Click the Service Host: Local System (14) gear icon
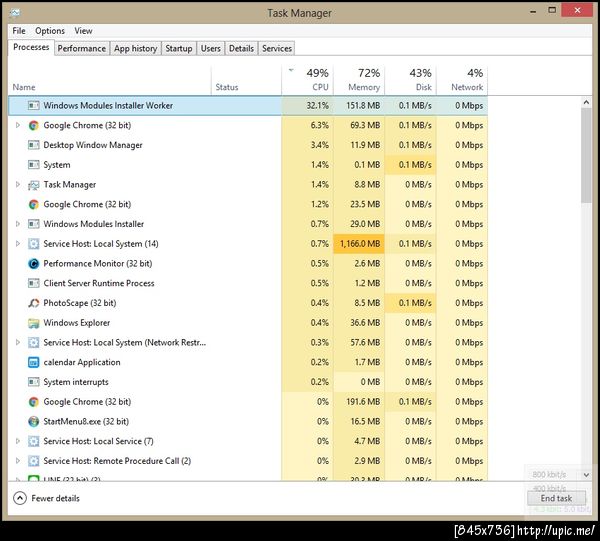The image size is (600, 541). [34, 244]
